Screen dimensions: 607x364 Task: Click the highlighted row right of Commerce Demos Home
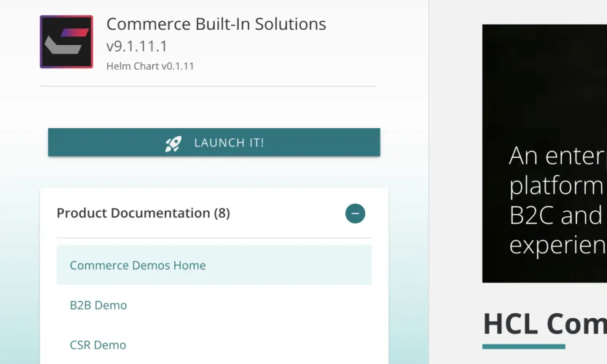coord(291,265)
